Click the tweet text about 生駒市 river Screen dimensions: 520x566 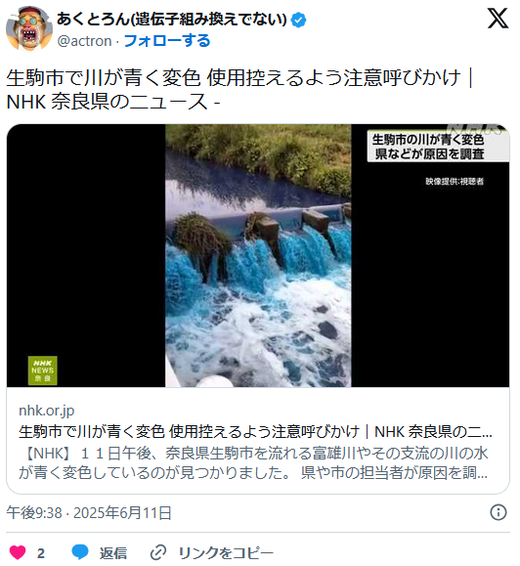click(x=240, y=89)
